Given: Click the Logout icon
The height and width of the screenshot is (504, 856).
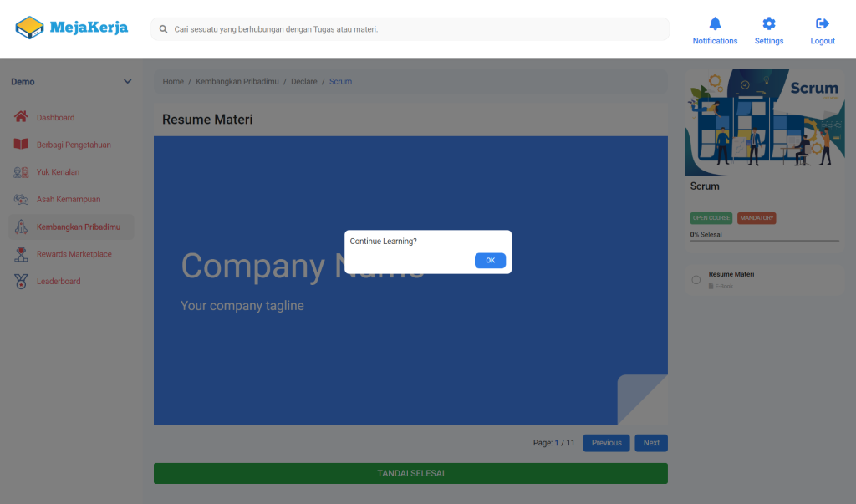Looking at the screenshot, I should click(822, 23).
